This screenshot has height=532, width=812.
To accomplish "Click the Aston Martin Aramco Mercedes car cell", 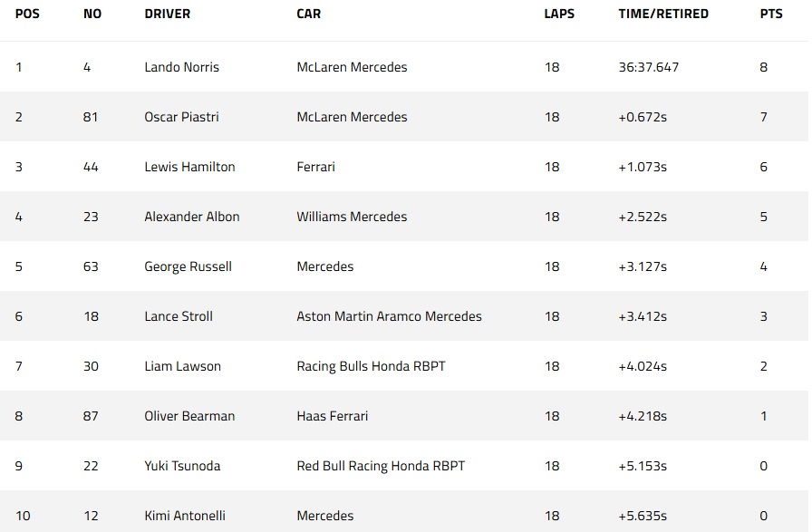I will click(389, 316).
